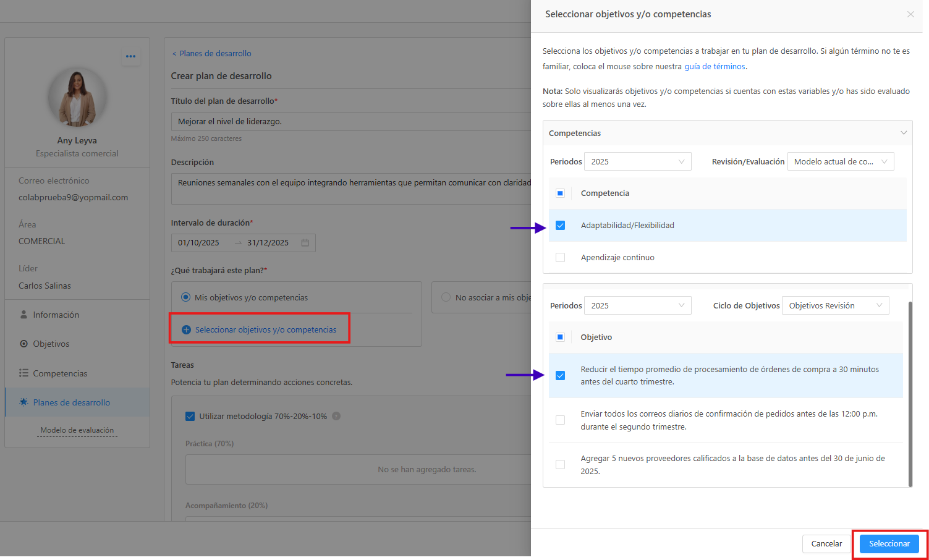
Task: Open the three-dots profile options menu
Action: [130, 56]
